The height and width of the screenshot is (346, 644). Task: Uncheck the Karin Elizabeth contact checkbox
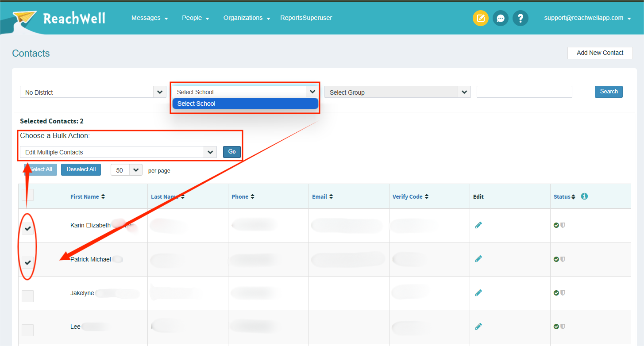tap(28, 228)
